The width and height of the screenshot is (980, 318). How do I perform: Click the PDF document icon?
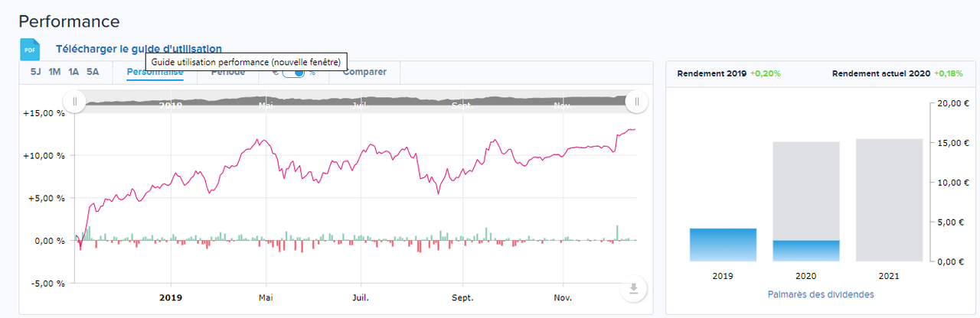coord(30,50)
